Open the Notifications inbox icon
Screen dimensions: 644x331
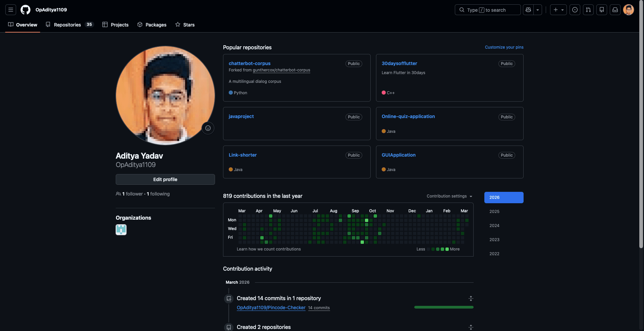tap(615, 10)
